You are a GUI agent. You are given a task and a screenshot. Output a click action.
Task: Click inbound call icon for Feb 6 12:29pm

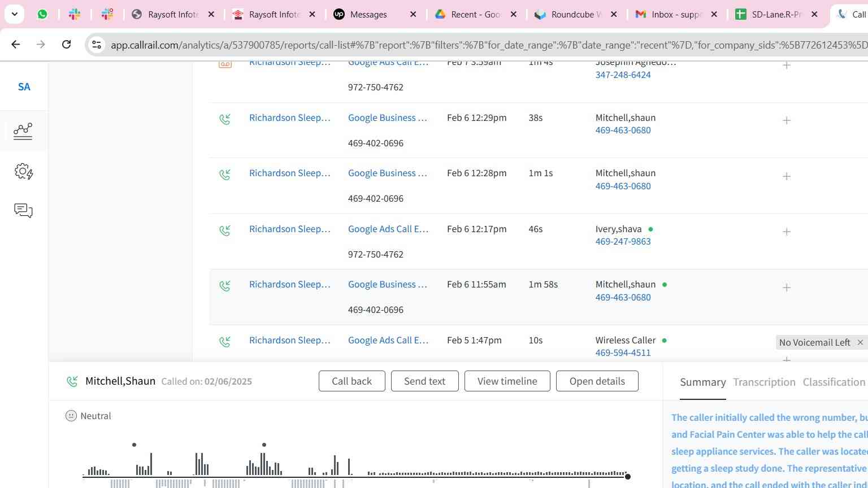225,119
